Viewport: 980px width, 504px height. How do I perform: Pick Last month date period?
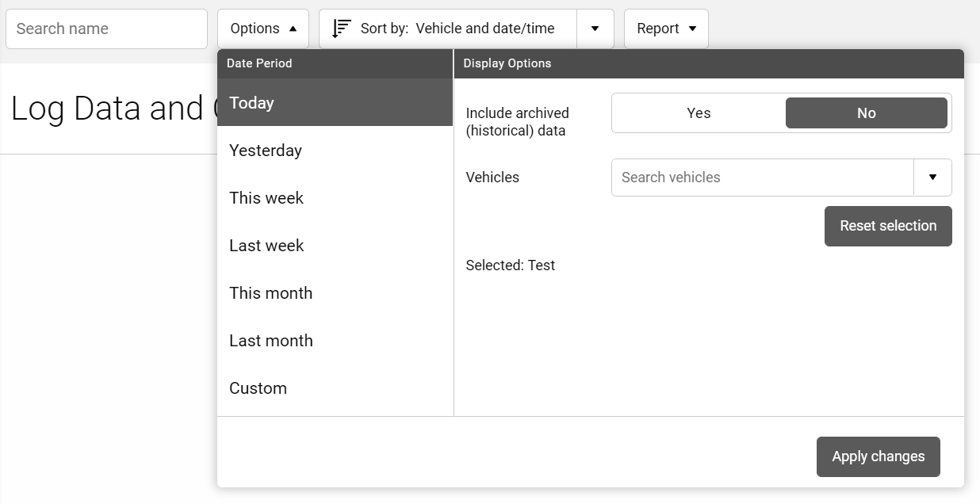pyautogui.click(x=335, y=341)
